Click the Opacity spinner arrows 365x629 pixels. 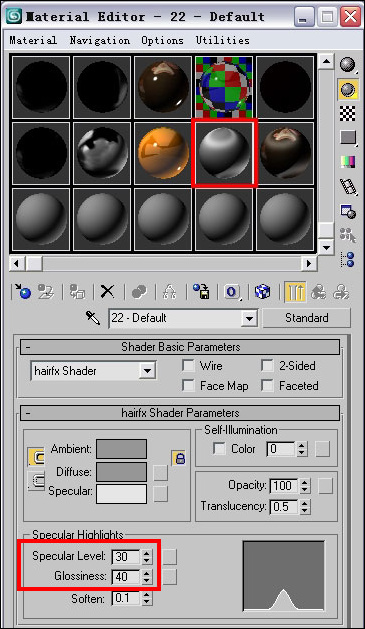[305, 486]
